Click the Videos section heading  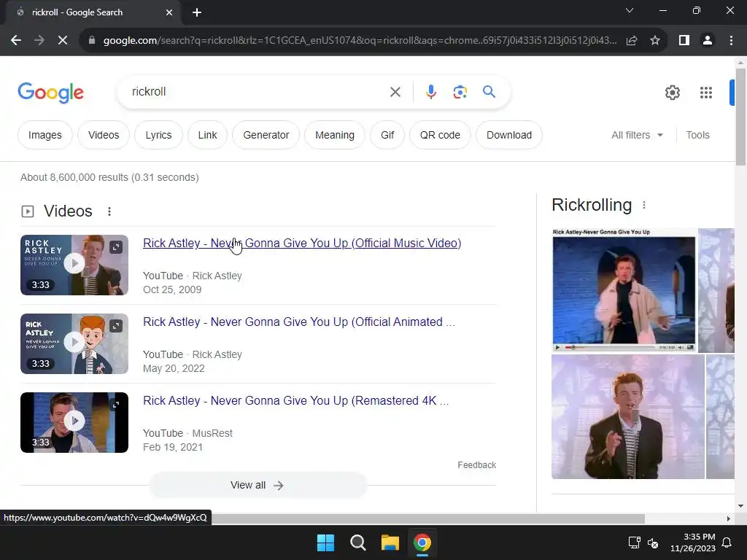(x=68, y=211)
